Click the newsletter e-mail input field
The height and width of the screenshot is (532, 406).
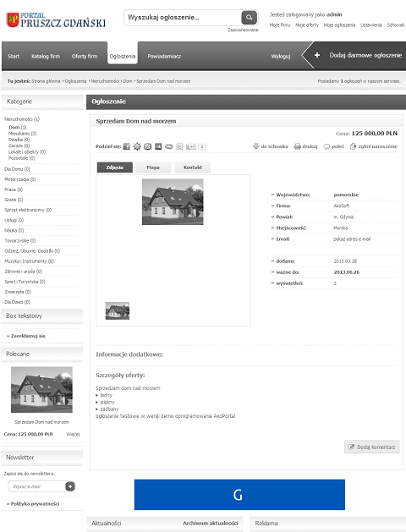(36, 486)
